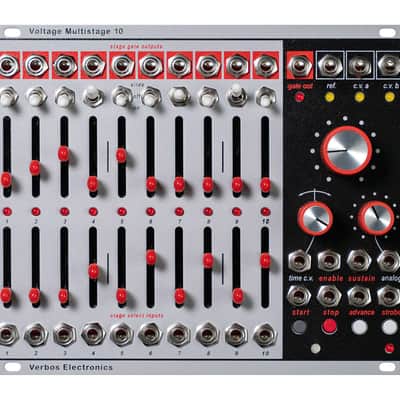
Task: Click the stage 8 gate output jack
Action: coord(208,65)
